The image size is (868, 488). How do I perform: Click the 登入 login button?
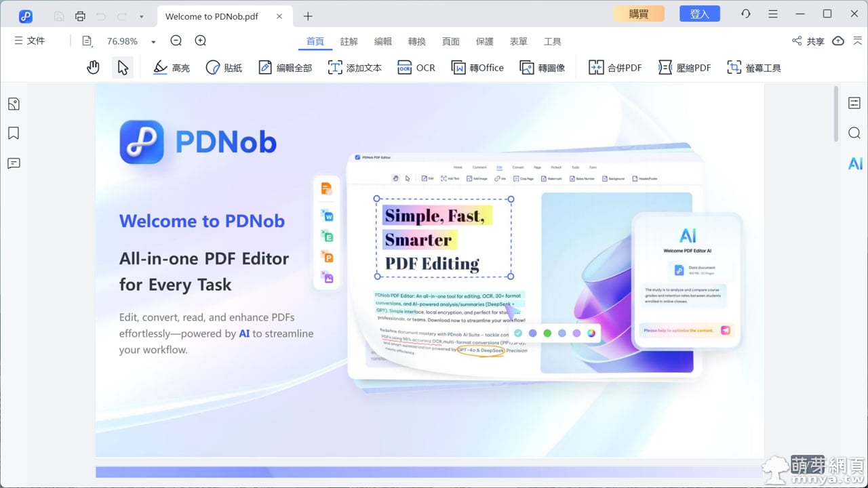(x=699, y=14)
